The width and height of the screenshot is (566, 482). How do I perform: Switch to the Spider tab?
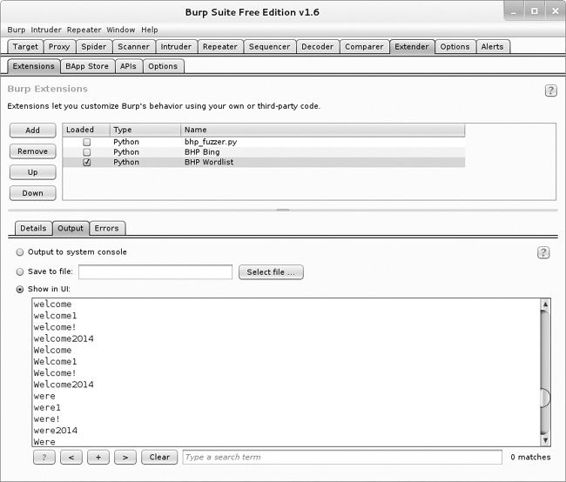94,47
